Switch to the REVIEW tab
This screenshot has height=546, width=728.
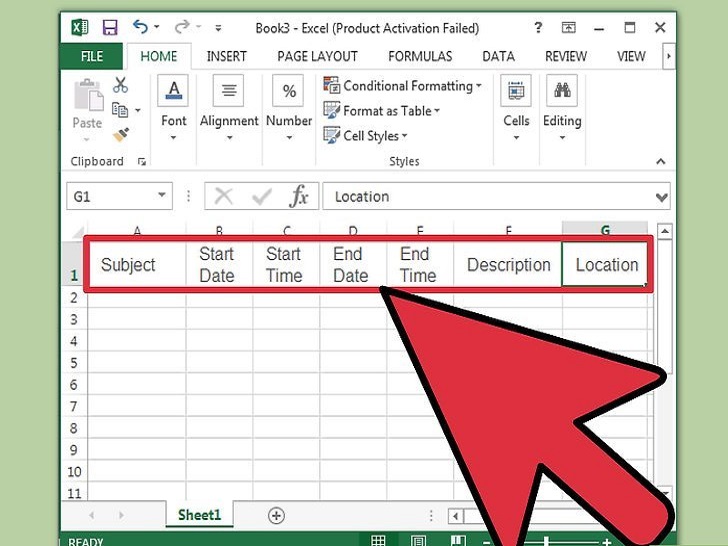(x=566, y=56)
